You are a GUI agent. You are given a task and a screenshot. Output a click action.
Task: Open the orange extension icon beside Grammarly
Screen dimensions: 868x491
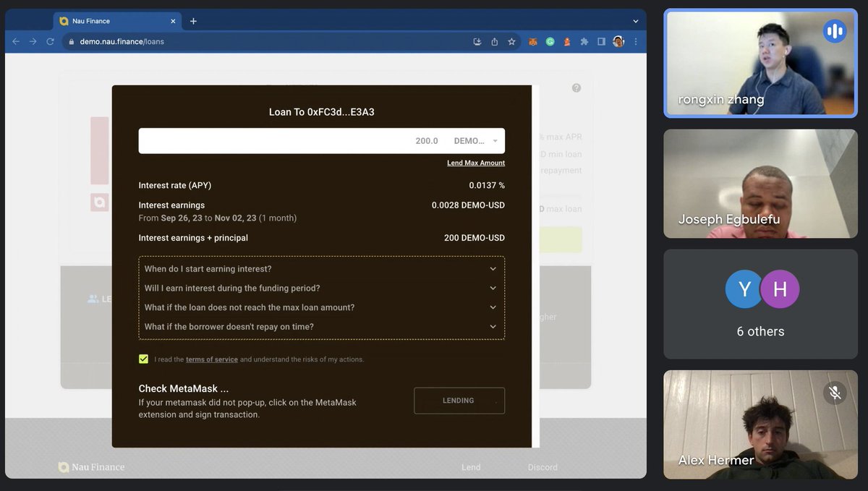tap(567, 42)
